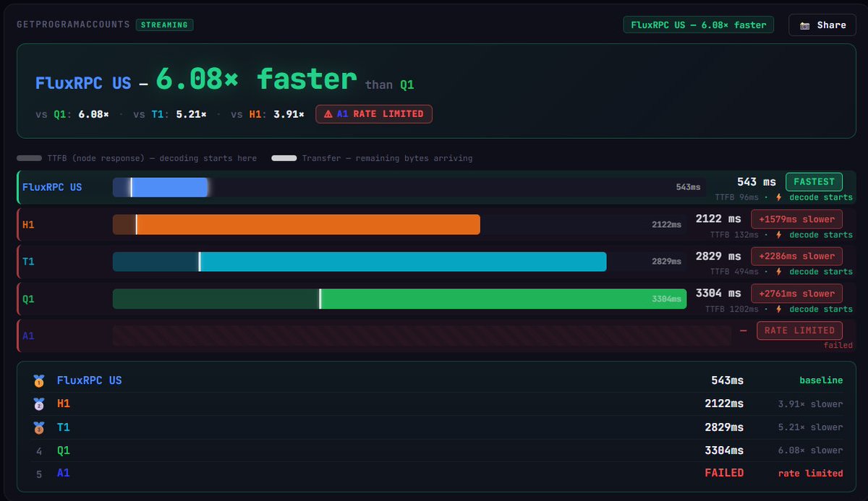The height and width of the screenshot is (501, 868).
Task: Click the FluxRPC US 6.08× faster pill
Action: tap(699, 25)
